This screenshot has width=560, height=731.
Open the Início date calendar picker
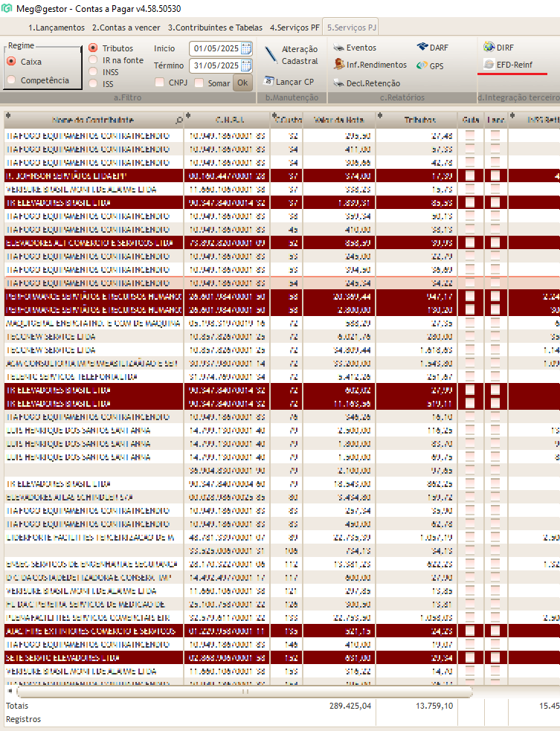pyautogui.click(x=246, y=48)
